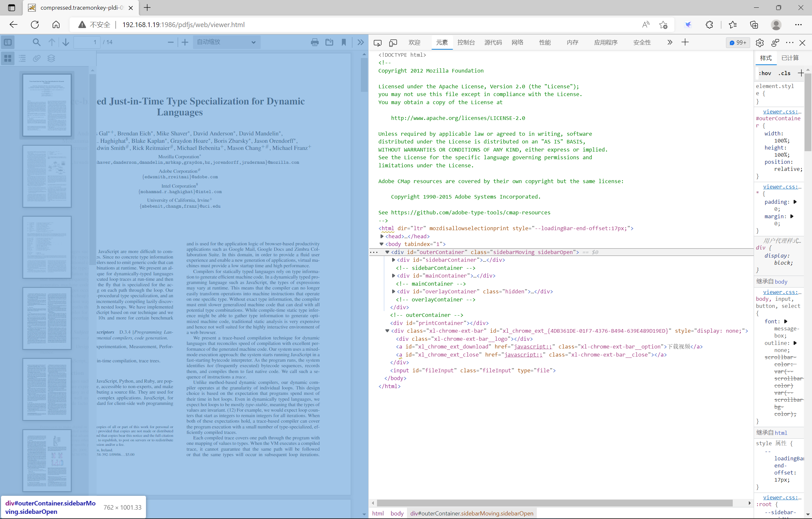Switch to the 应用程序 tab
The width and height of the screenshot is (812, 519).
pos(606,43)
